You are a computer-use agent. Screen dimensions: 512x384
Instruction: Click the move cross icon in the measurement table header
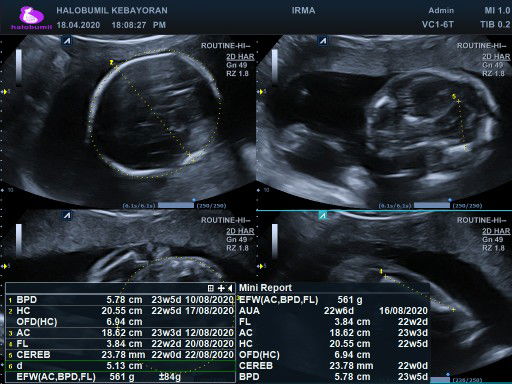click(x=221, y=288)
